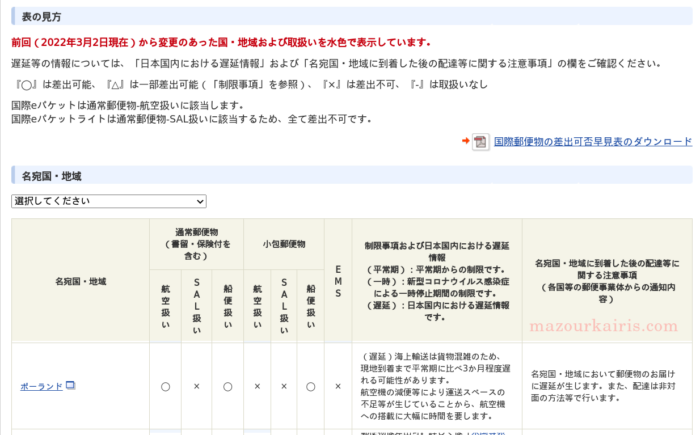The width and height of the screenshot is (700, 435).
Task: Click the PDF icon beside the download link
Action: [481, 142]
